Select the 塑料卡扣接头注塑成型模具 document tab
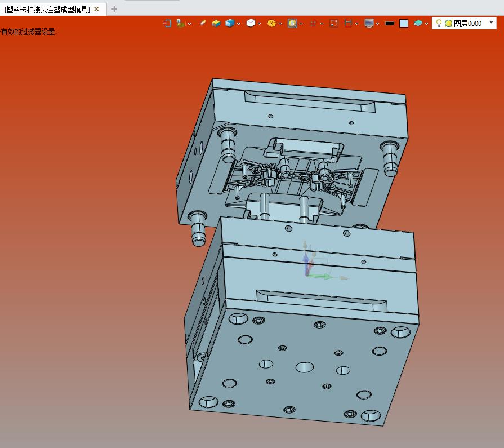 click(47, 10)
